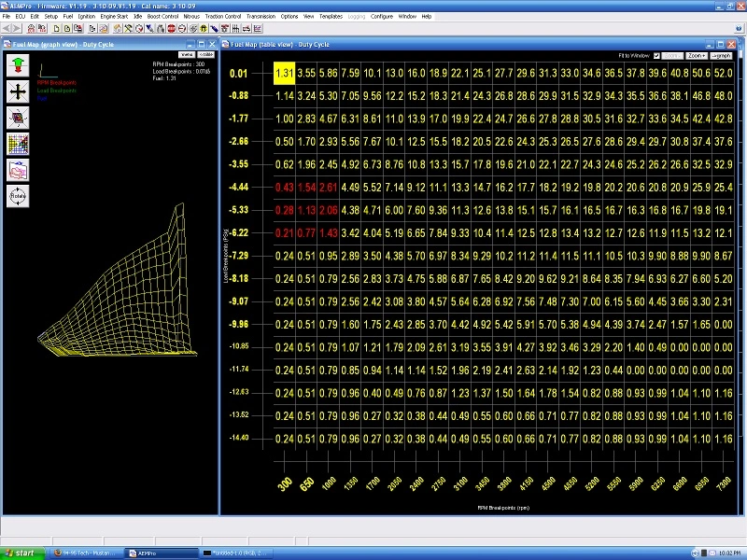747x560 pixels.
Task: Click the crossed hammer and wrench toolbar icon
Action: [128, 29]
